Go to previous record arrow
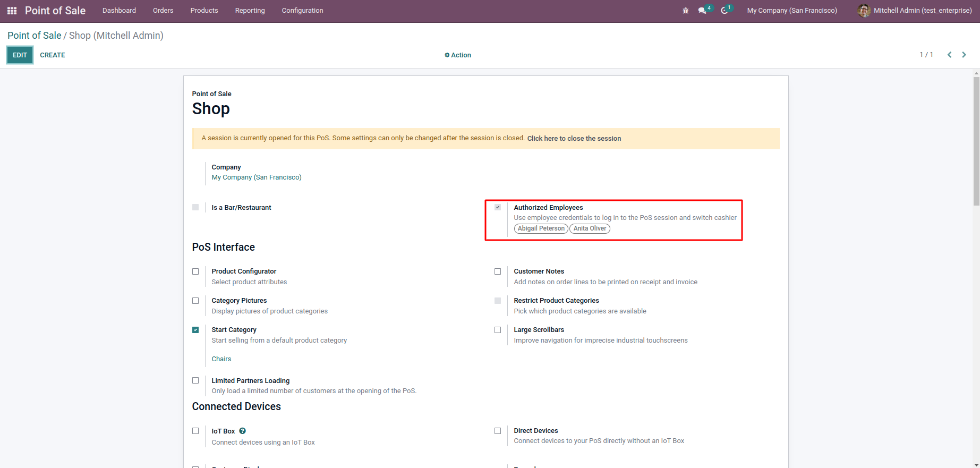The height and width of the screenshot is (468, 980). [x=949, y=55]
